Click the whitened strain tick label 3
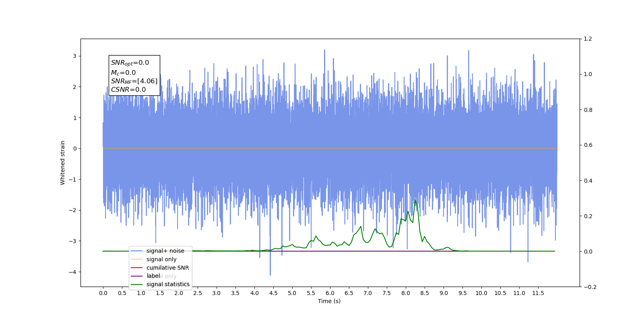This screenshot has width=644, height=322. pos(74,56)
